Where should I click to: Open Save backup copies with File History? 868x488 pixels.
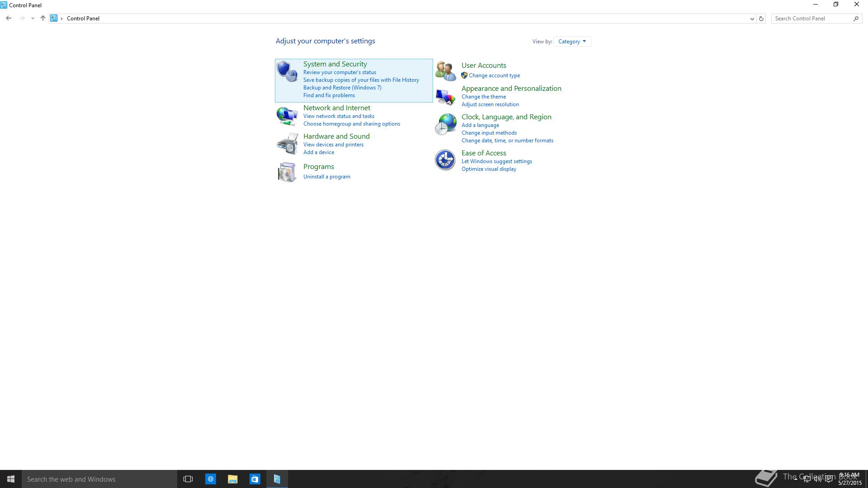point(361,80)
